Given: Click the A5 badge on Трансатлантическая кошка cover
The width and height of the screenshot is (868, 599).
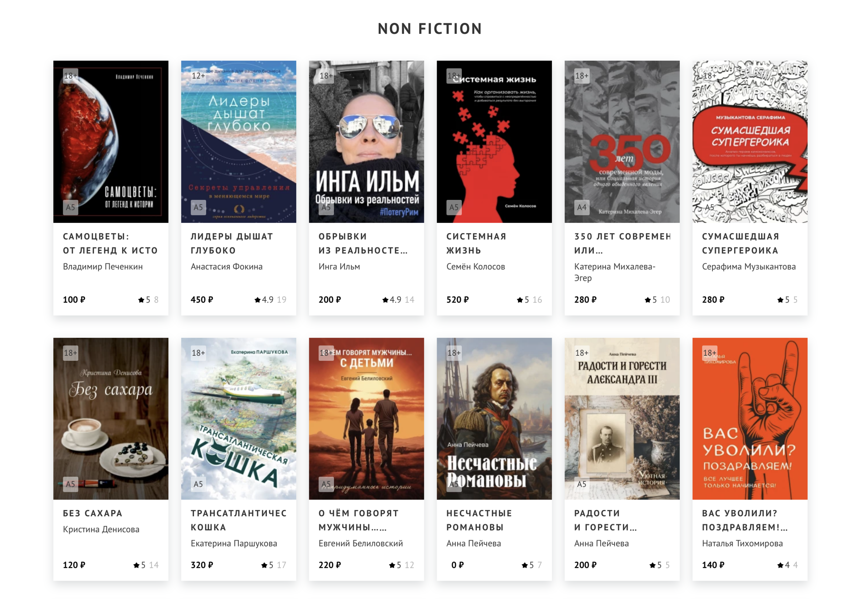Looking at the screenshot, I should 199,484.
